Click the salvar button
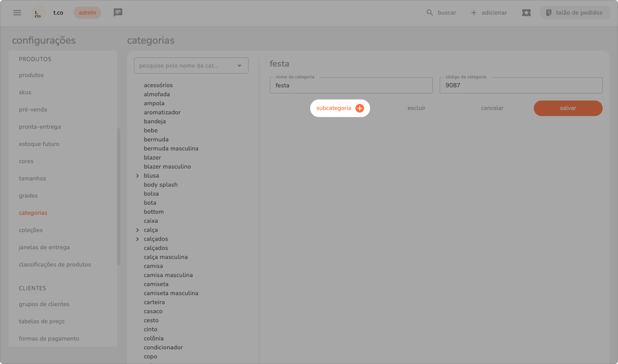The height and width of the screenshot is (364, 618). 568,108
